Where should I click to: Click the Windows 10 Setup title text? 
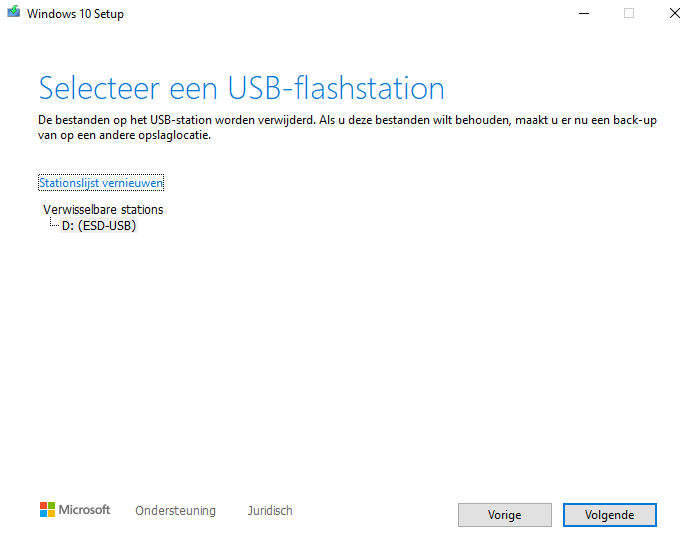pyautogui.click(x=75, y=14)
